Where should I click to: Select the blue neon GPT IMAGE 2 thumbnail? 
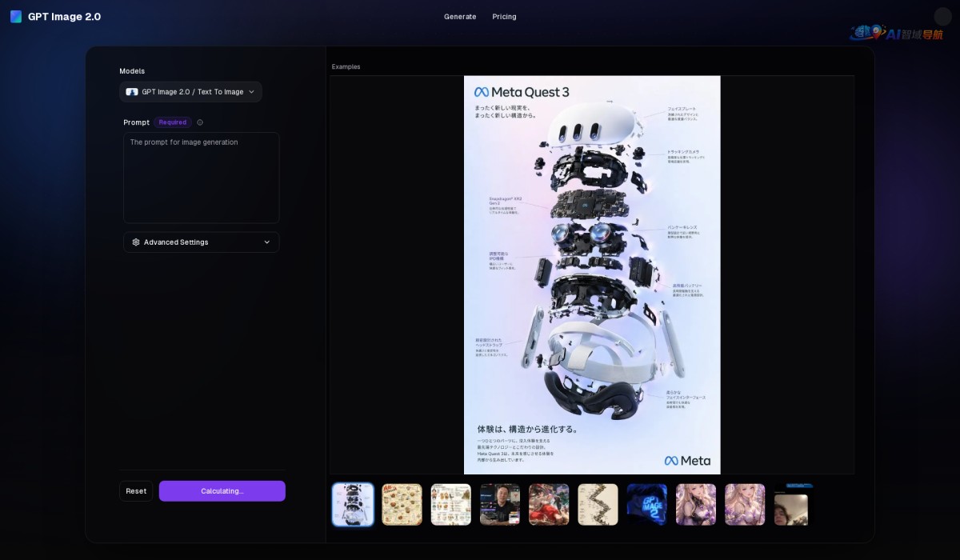(647, 505)
